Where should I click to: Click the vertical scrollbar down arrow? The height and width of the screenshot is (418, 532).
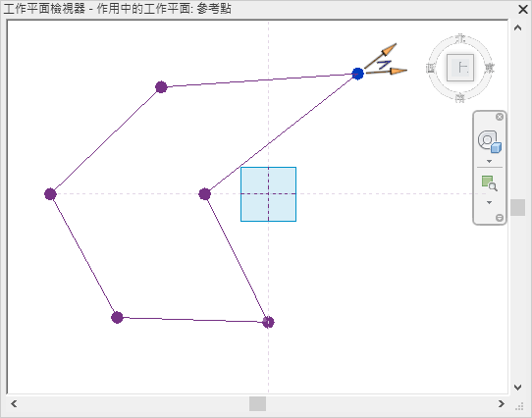point(517,388)
